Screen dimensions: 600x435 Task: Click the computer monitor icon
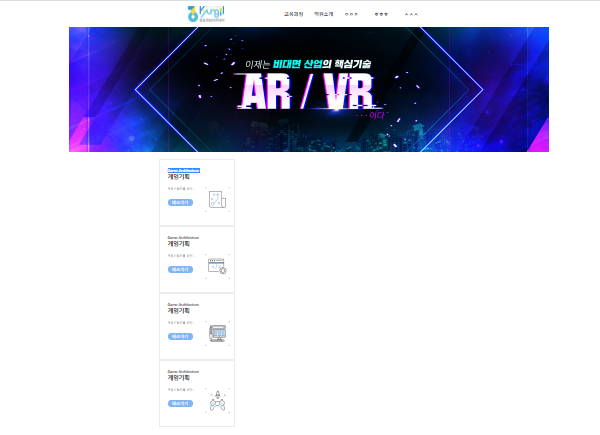[x=217, y=333]
